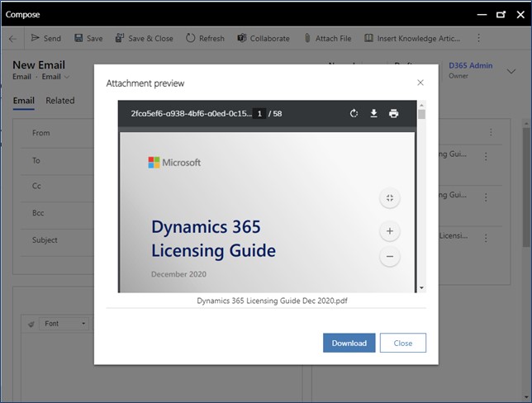The width and height of the screenshot is (532, 403).
Task: Click the From field label
Action: [41, 133]
